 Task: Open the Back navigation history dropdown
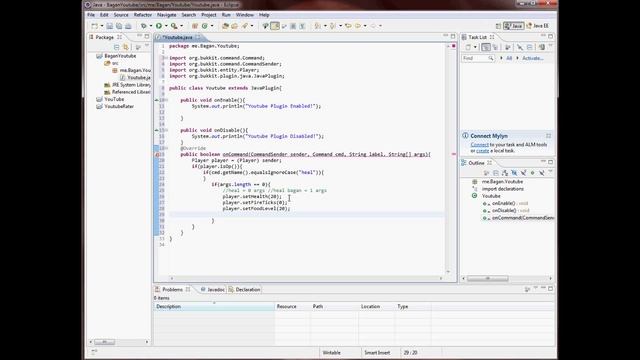[x=365, y=26]
